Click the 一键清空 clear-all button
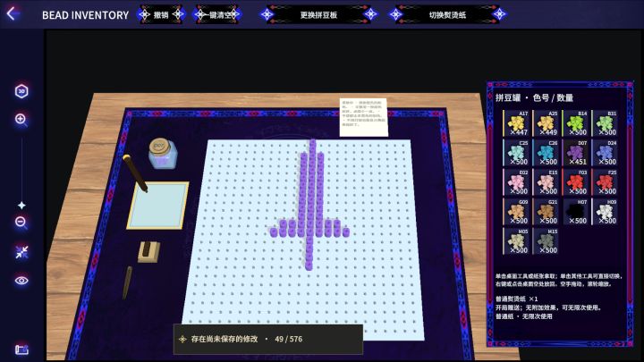This screenshot has height=362, width=644. 216,15
